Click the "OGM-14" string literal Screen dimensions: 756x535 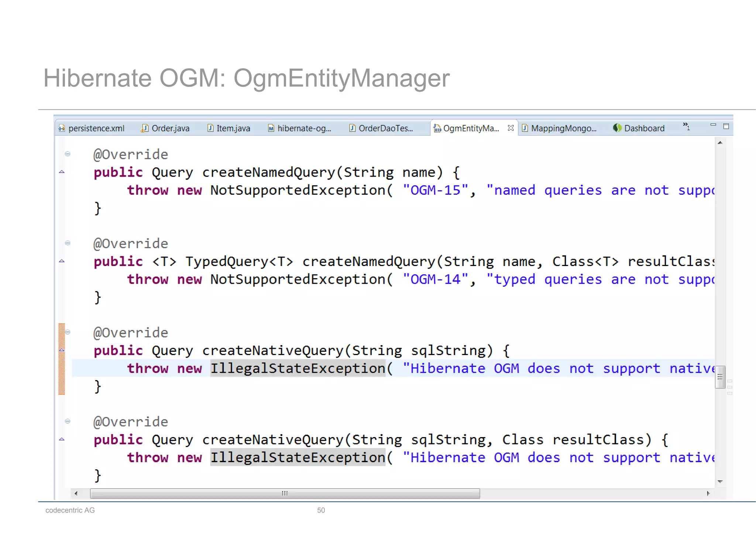435,279
